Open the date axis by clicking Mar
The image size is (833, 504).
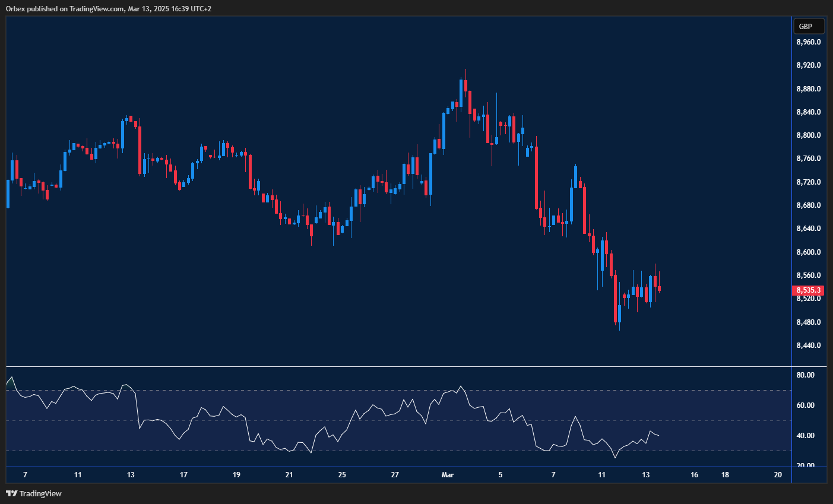pyautogui.click(x=447, y=475)
